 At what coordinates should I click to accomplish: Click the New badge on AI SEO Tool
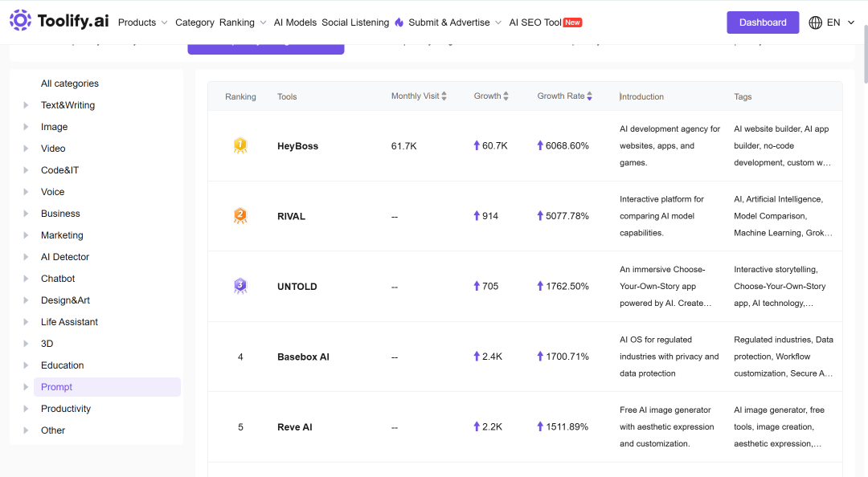(572, 22)
